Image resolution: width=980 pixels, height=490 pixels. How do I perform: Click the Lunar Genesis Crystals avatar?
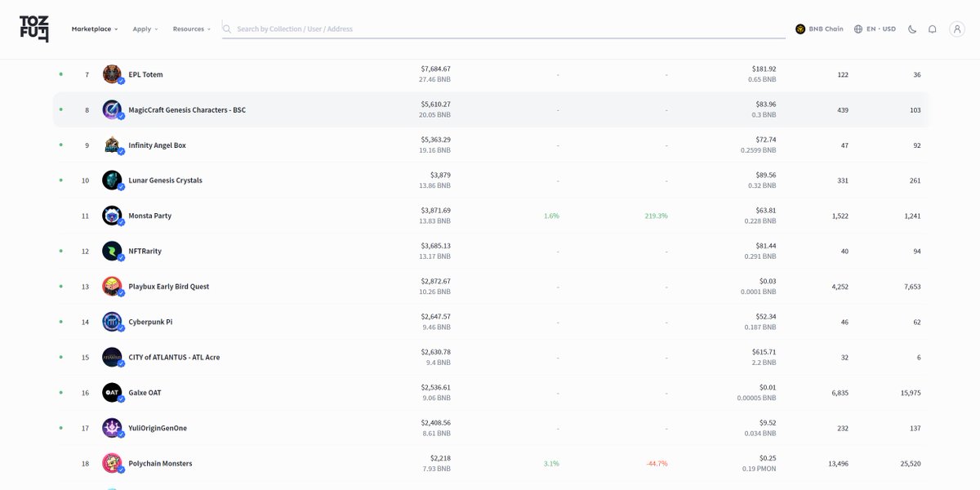pos(113,180)
